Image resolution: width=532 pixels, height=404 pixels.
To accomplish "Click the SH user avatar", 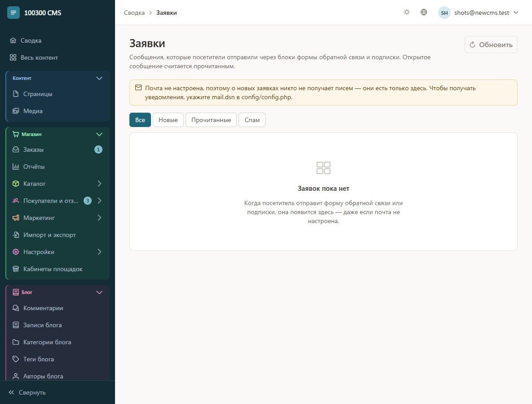I will (x=444, y=13).
